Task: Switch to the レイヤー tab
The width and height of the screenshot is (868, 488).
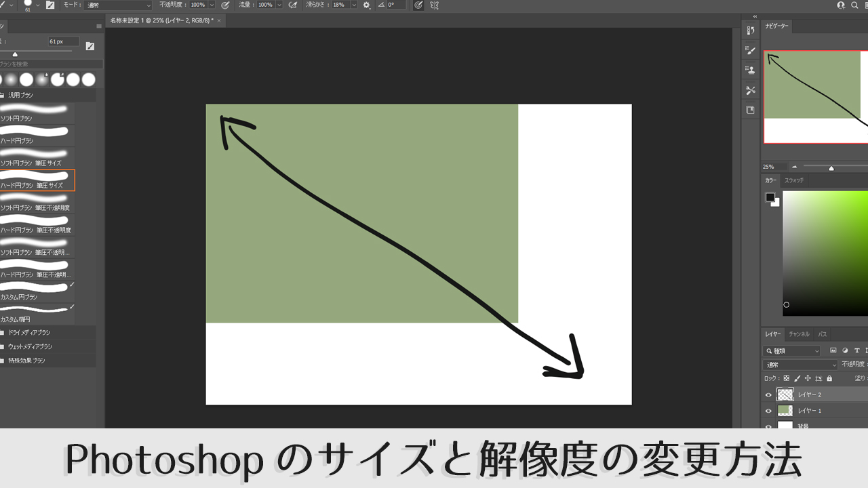Action: (773, 334)
